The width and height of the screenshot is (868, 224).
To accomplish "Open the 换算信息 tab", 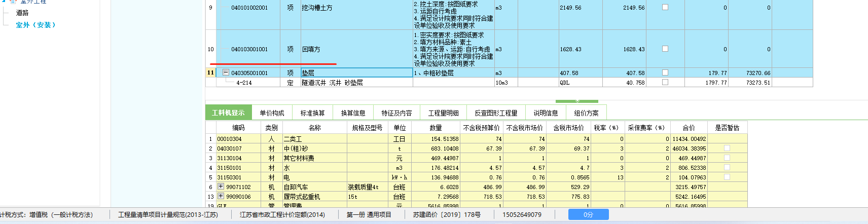I will click(x=353, y=113).
